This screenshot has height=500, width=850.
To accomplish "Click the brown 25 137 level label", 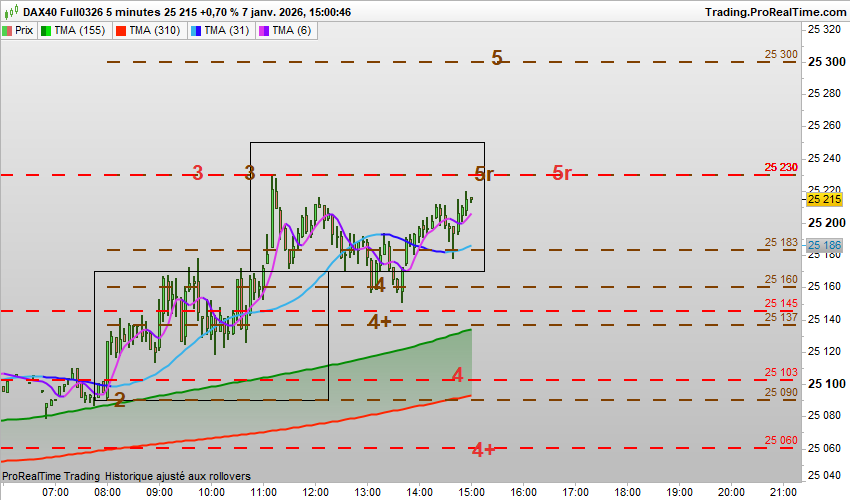I will pyautogui.click(x=781, y=317).
